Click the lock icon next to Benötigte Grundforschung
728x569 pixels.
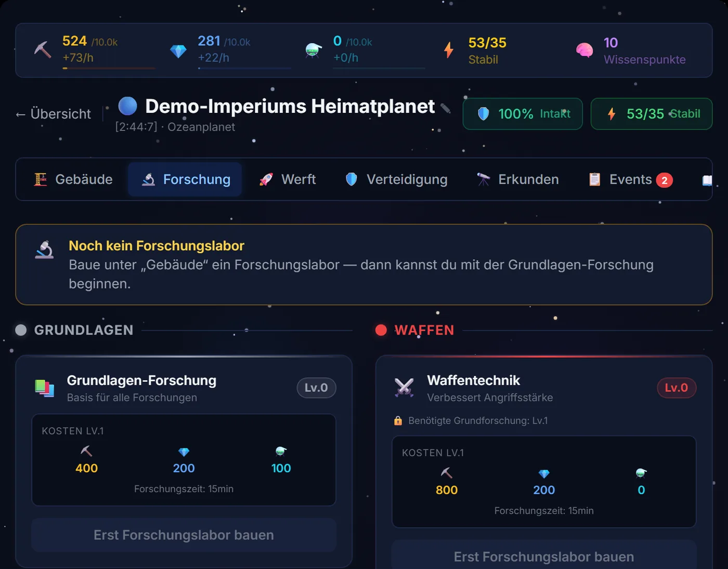398,420
